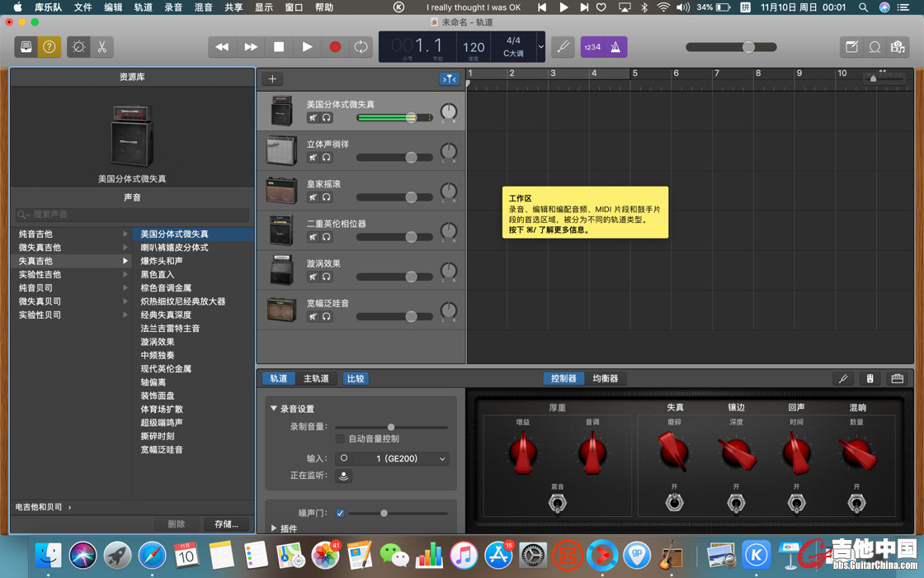Viewport: 924px width, 578px height.
Task: Toggle the 震音 switch
Action: [558, 503]
